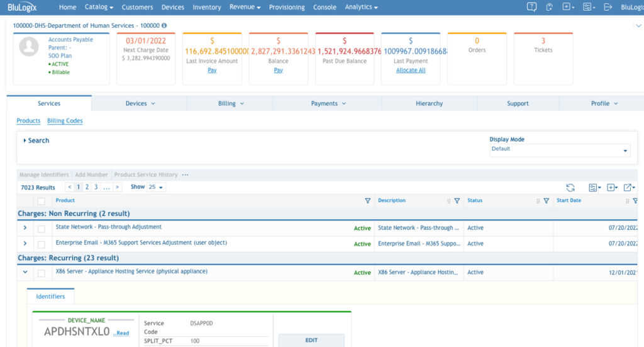Filter the Description column
644x347 pixels.
pyautogui.click(x=457, y=201)
